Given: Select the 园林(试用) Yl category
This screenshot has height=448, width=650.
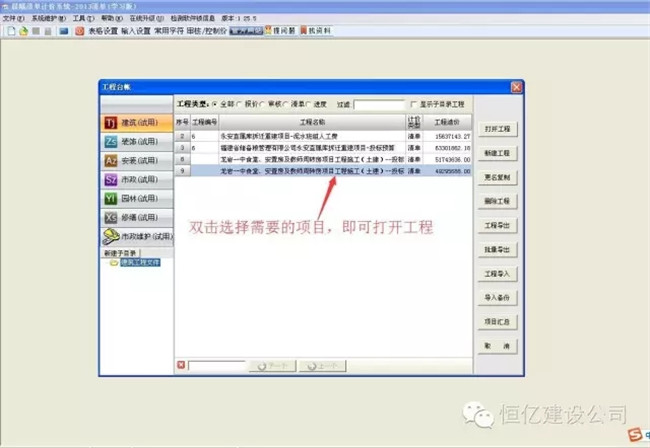Looking at the screenshot, I should 137,199.
